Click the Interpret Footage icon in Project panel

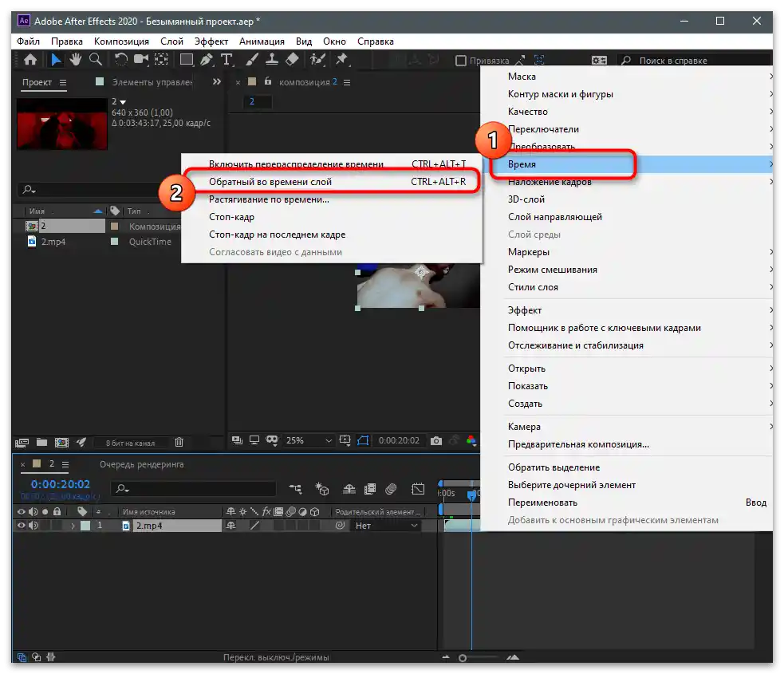click(x=22, y=443)
